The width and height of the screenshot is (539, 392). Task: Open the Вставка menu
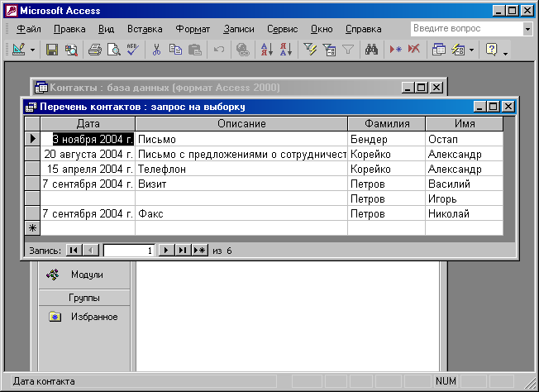[x=145, y=29]
